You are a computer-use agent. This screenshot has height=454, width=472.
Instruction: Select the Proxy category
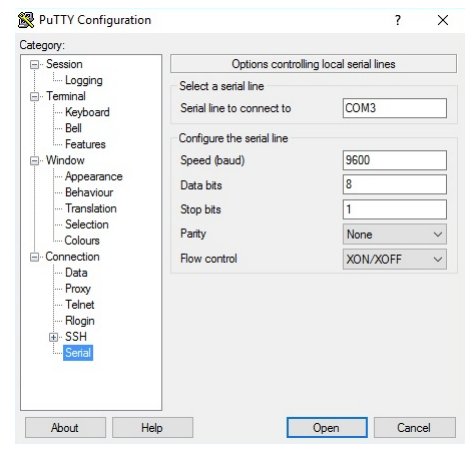click(78, 289)
